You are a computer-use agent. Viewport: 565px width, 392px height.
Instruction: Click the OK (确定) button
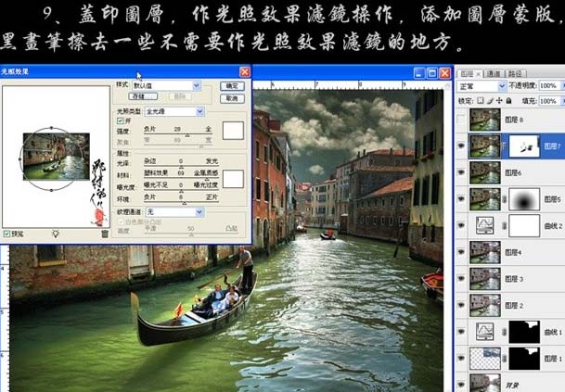(x=232, y=85)
